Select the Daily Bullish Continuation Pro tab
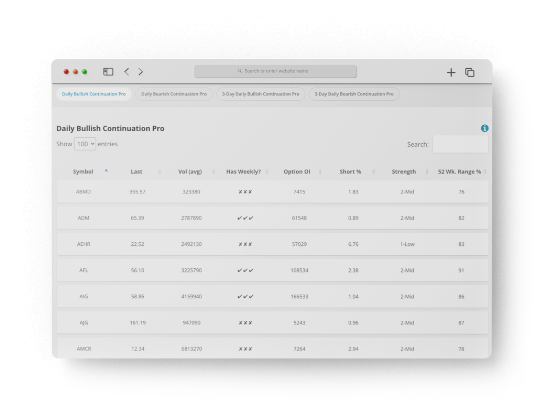This screenshot has width=534, height=402. tap(94, 94)
